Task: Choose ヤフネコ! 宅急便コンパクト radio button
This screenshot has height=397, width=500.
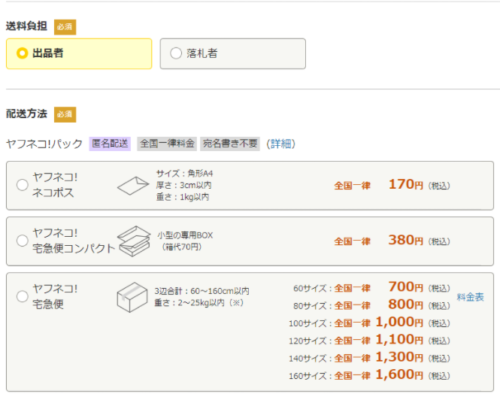Action: (x=22, y=241)
